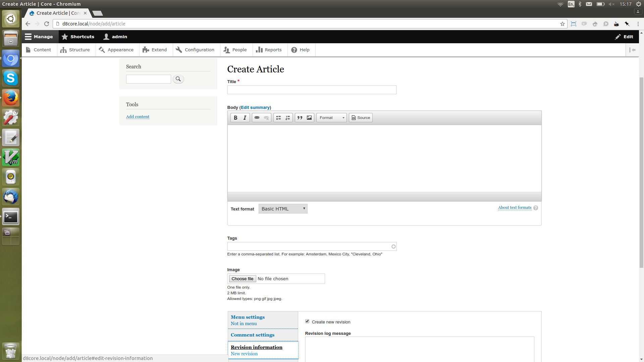644x362 pixels.
Task: Open the Ubuntu Dash home icon
Action: click(x=11, y=19)
